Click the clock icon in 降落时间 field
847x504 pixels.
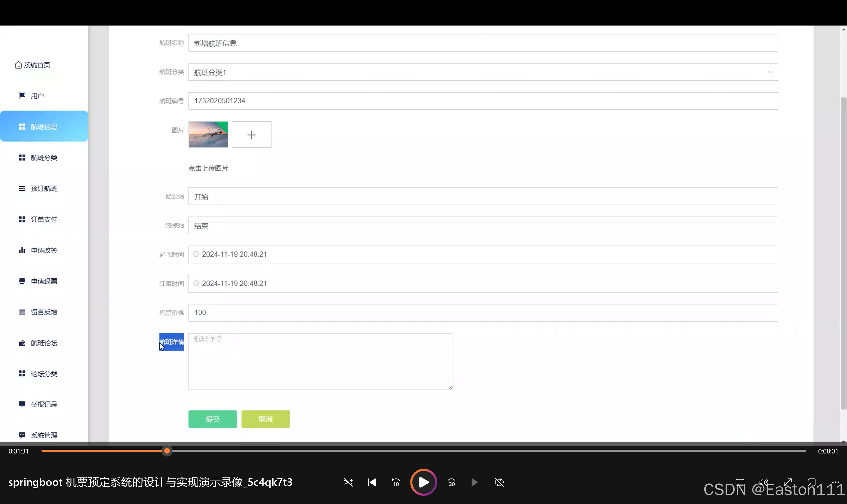click(x=196, y=283)
